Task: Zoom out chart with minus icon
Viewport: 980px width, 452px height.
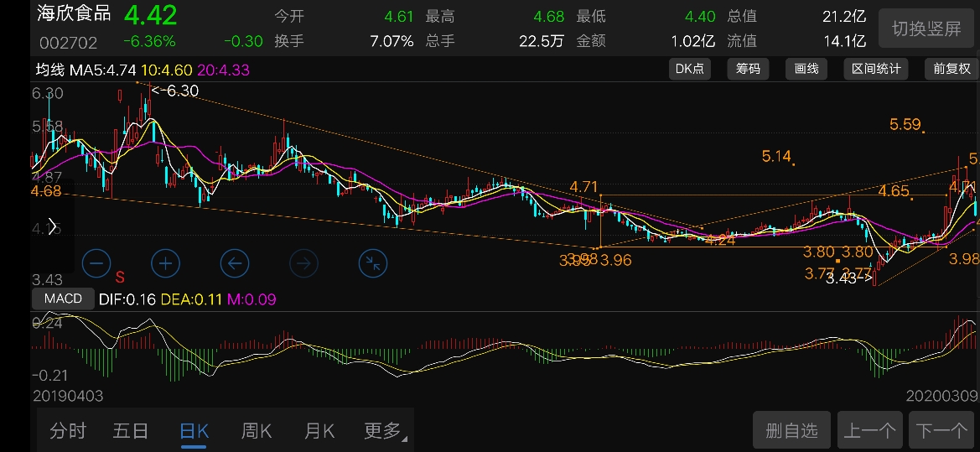Action: coord(96,263)
